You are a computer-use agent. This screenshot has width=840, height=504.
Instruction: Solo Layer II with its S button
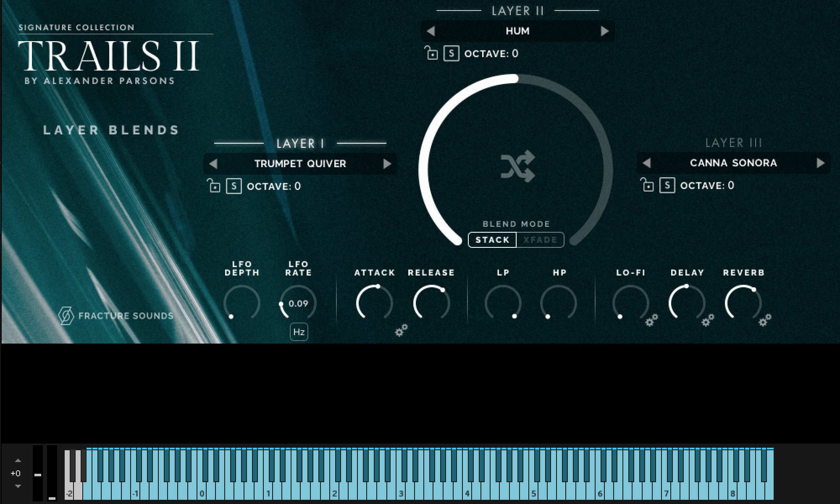coord(451,53)
